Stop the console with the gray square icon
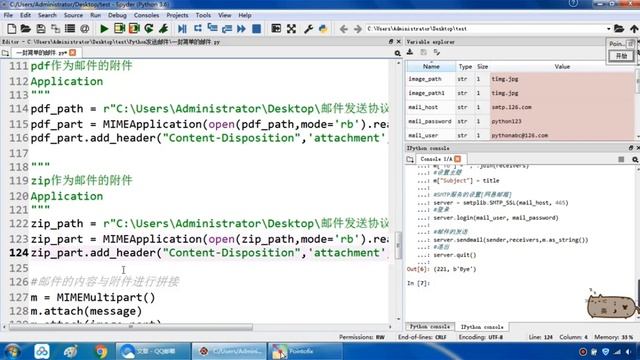This screenshot has width=640, height=360. (x=621, y=160)
